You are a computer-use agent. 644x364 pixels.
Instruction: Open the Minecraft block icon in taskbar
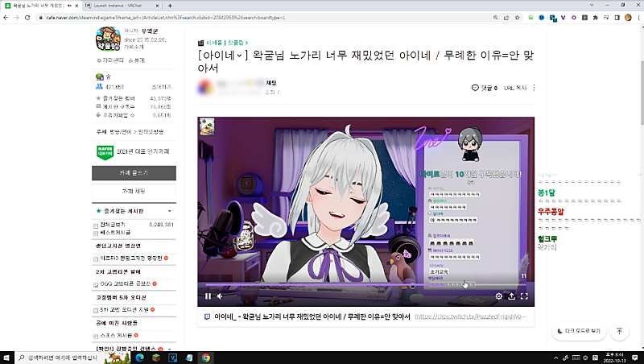point(156,358)
